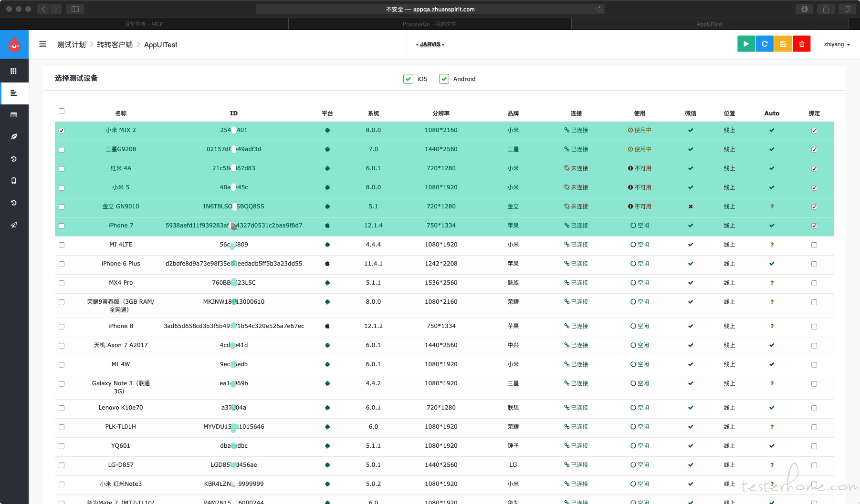Toggle the iOS platform filter checkbox
The width and height of the screenshot is (860, 504).
click(408, 79)
